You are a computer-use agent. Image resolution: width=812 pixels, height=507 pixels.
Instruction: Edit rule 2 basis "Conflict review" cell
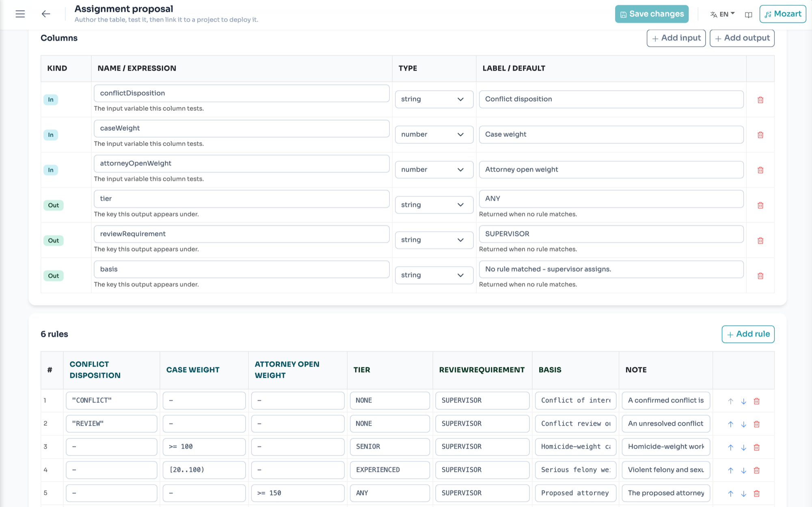[x=576, y=424]
